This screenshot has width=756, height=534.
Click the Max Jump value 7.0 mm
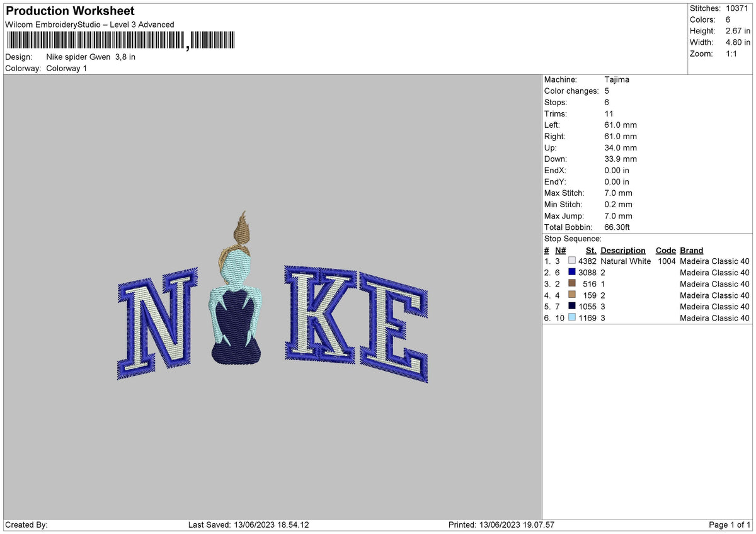tap(618, 215)
